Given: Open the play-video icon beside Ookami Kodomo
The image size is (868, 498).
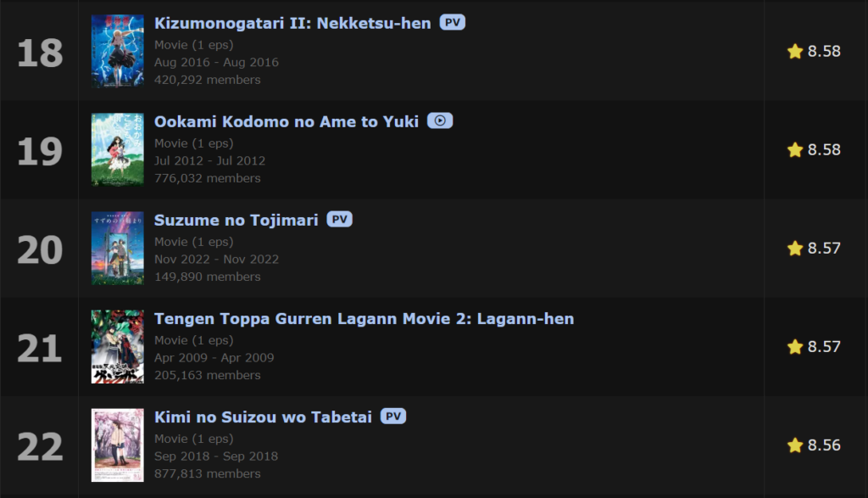Looking at the screenshot, I should click(x=440, y=120).
